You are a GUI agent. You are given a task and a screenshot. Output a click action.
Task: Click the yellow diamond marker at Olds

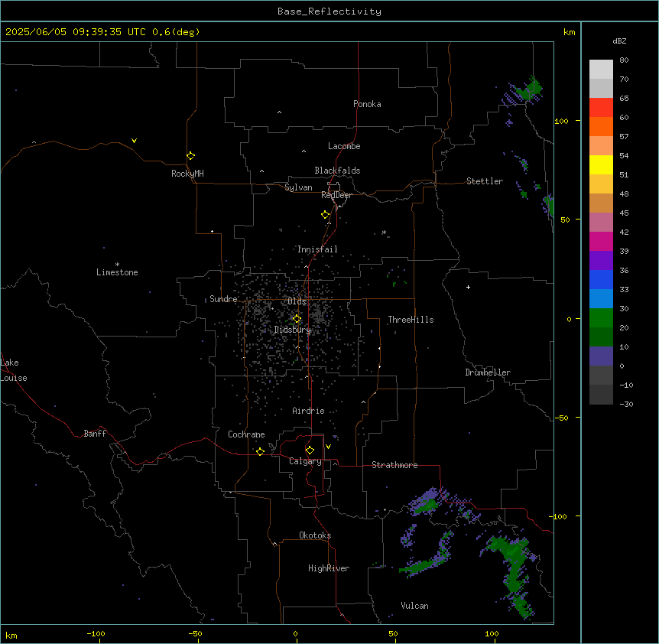coord(297,319)
